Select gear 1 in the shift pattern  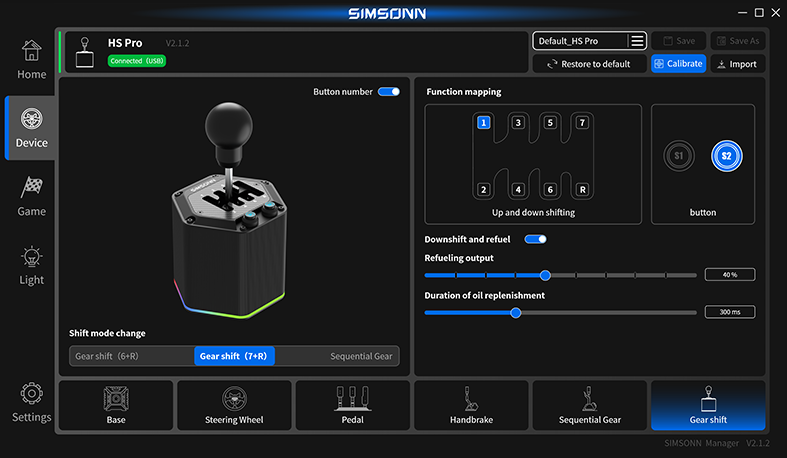coord(483,122)
